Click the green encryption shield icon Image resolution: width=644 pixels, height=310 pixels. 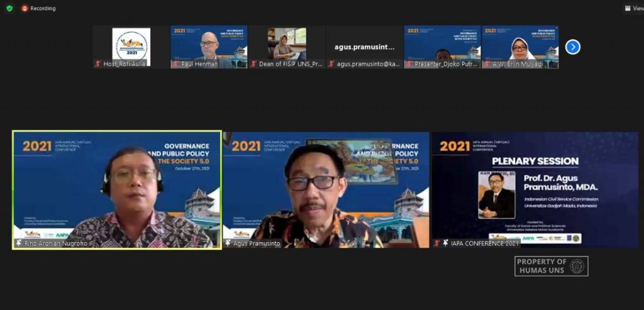click(x=9, y=8)
